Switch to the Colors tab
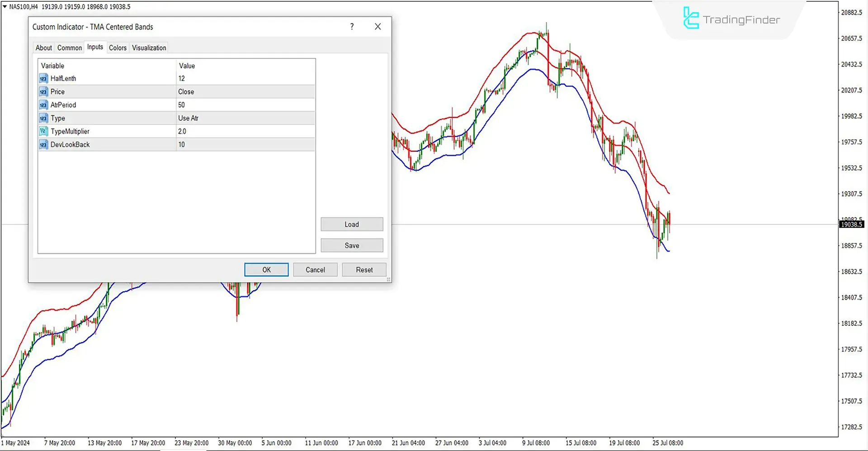868x451 pixels. tap(118, 47)
